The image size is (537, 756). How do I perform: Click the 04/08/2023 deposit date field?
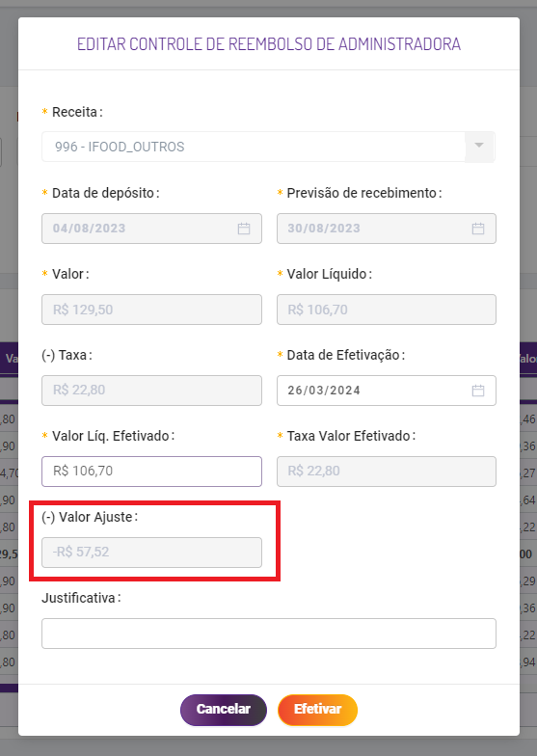pos(152,229)
